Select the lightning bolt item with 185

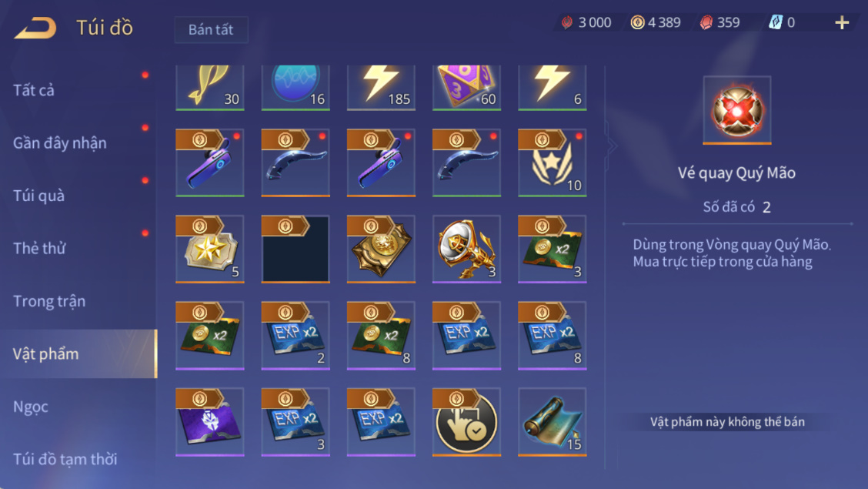point(381,88)
